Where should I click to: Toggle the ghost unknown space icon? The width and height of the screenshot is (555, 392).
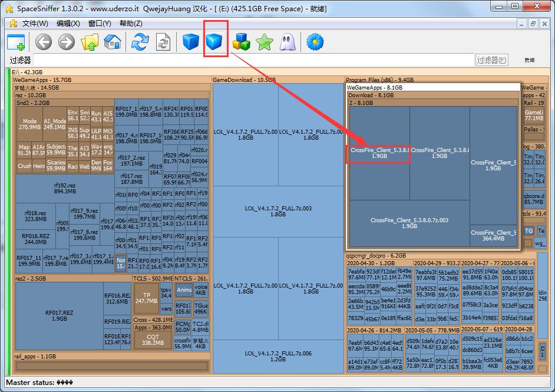click(288, 42)
